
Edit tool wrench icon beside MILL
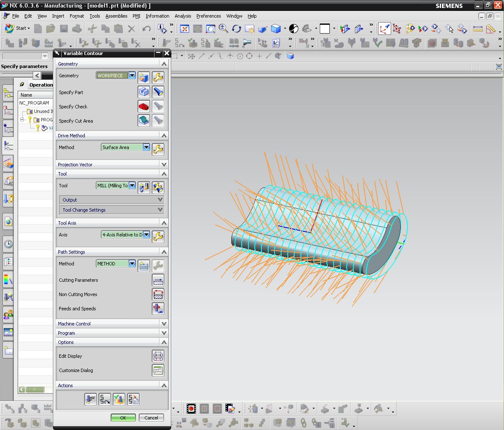point(158,187)
